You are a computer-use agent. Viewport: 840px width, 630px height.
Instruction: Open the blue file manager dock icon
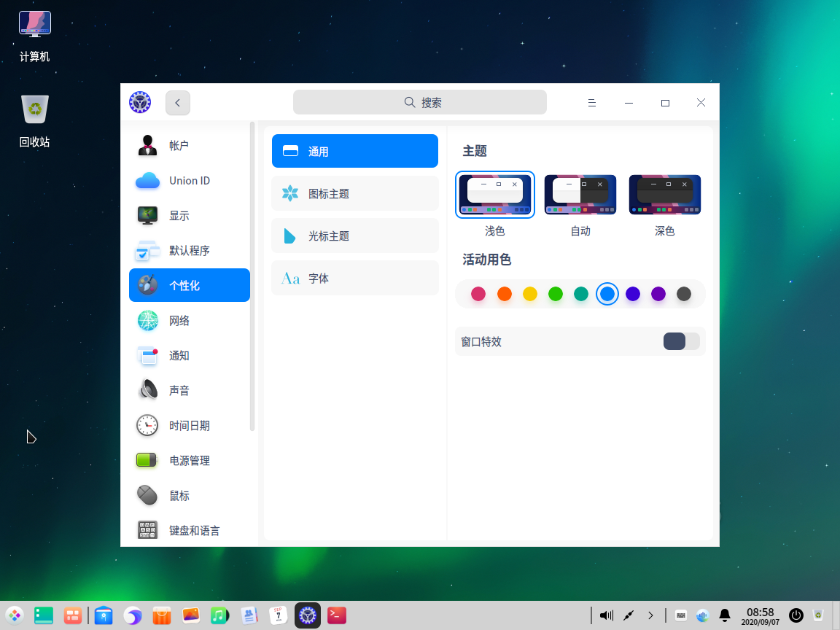click(x=104, y=615)
